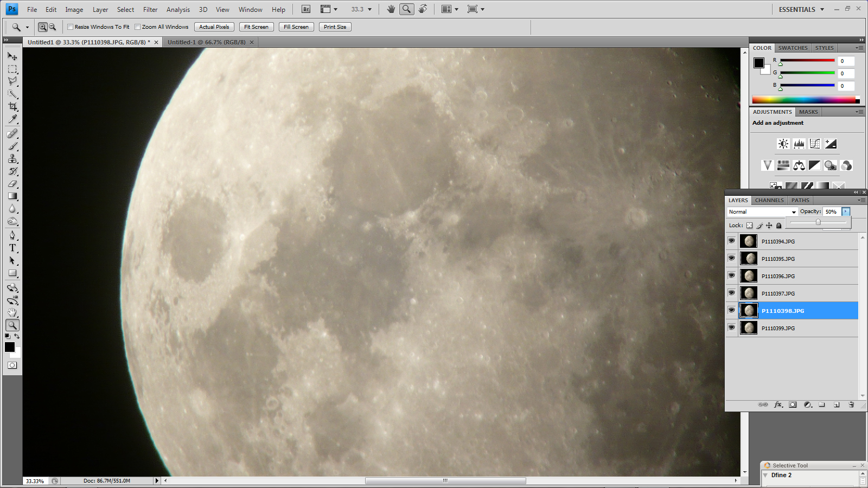Select the Healing Brush tool
The height and width of the screenshot is (488, 868).
(x=12, y=133)
